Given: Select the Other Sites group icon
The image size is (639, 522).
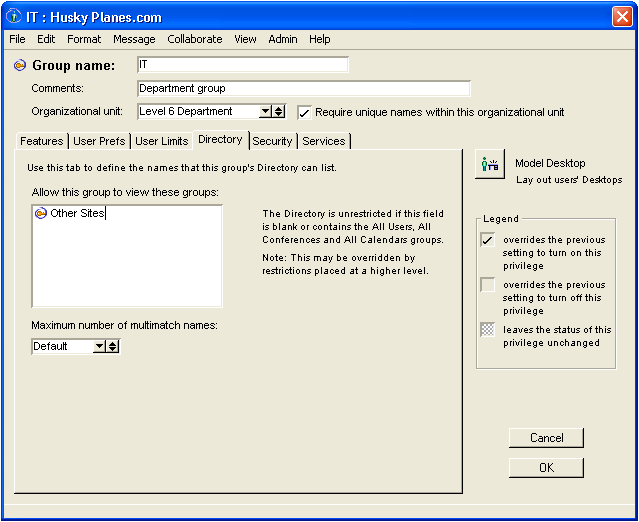Looking at the screenshot, I should click(x=41, y=213).
